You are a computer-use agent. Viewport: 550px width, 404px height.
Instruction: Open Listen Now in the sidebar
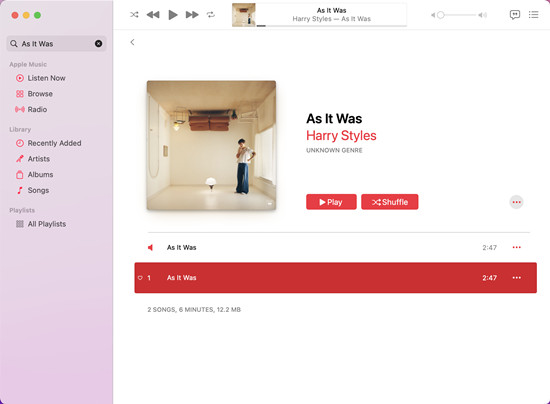tap(46, 78)
